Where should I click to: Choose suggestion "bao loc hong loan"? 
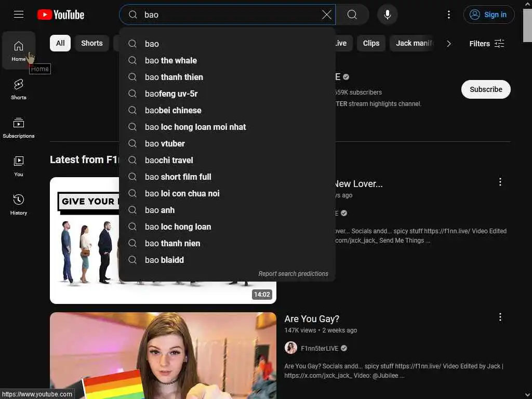tap(227, 227)
